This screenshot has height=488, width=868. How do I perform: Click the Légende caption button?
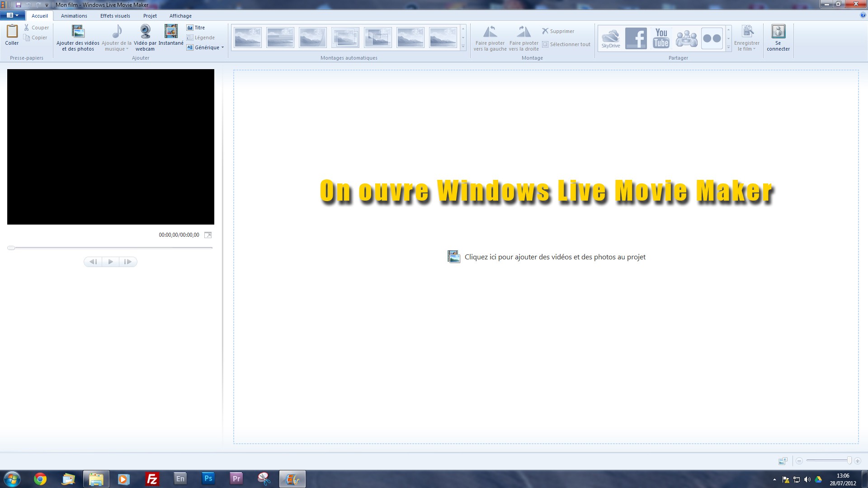click(201, 38)
